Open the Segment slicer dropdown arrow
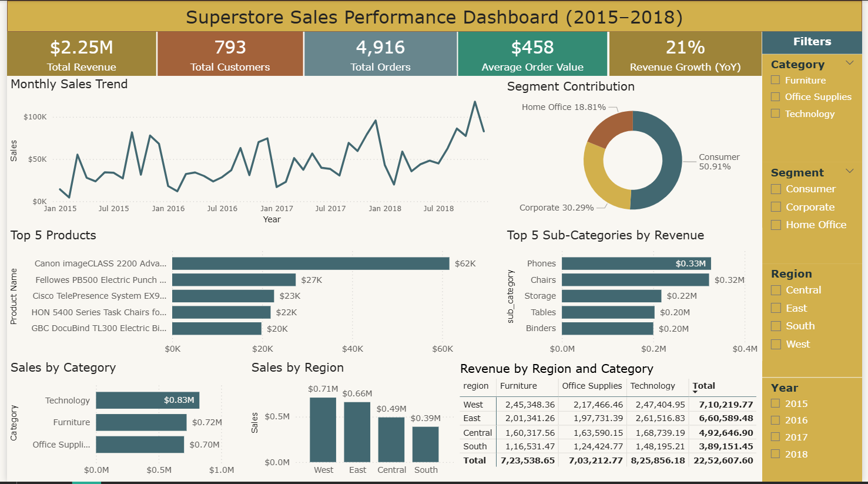 point(849,171)
